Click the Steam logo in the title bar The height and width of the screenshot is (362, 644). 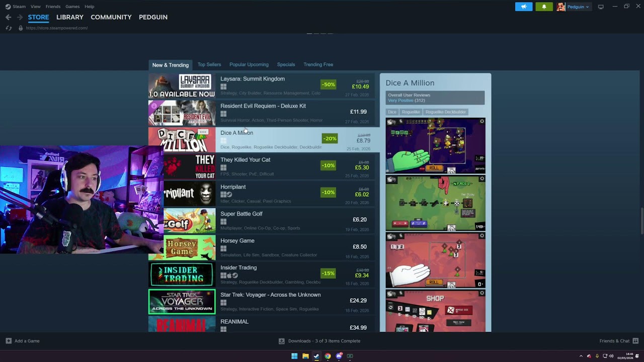point(8,7)
